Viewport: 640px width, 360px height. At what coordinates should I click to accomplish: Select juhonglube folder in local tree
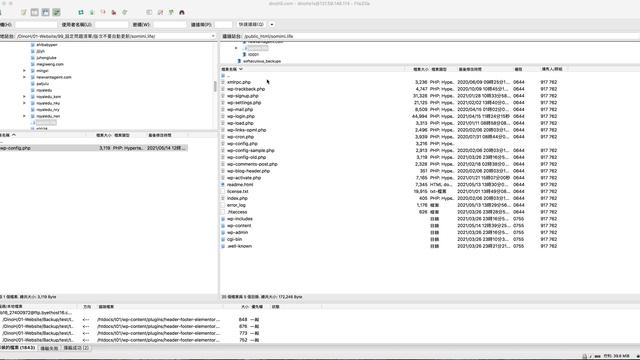click(x=46, y=58)
